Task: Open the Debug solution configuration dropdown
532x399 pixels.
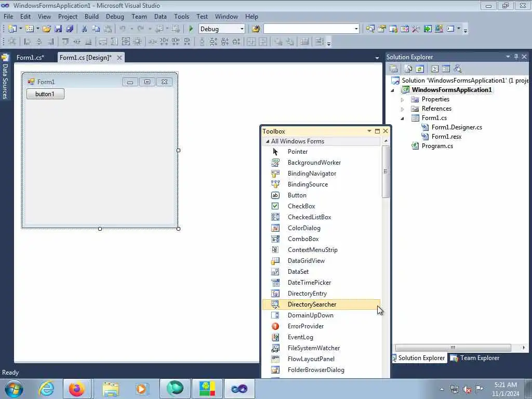Action: [x=242, y=29]
